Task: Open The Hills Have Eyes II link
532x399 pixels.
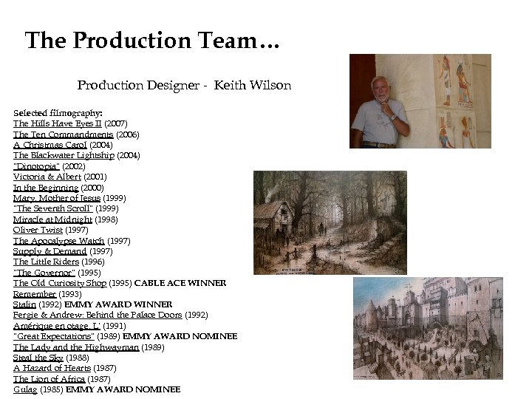Action: [58, 123]
